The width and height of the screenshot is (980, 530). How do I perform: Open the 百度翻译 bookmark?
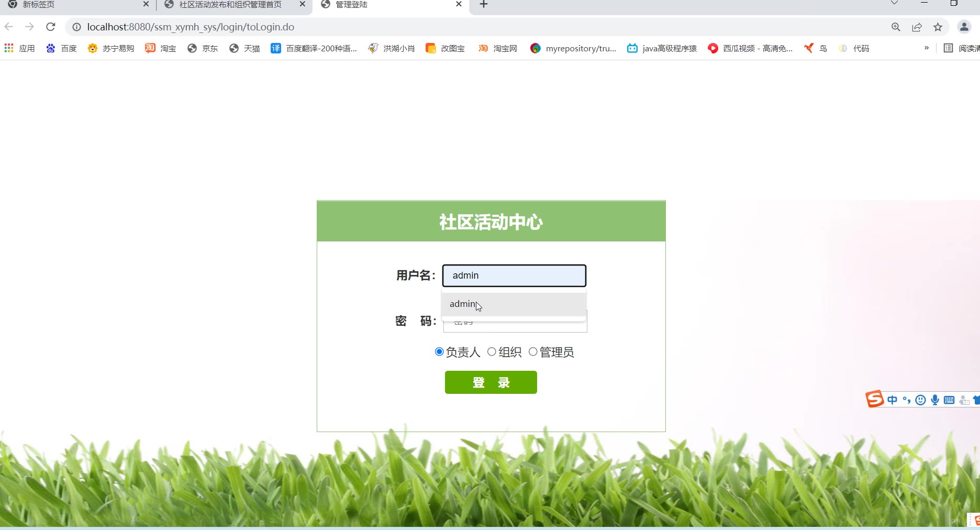coord(314,48)
